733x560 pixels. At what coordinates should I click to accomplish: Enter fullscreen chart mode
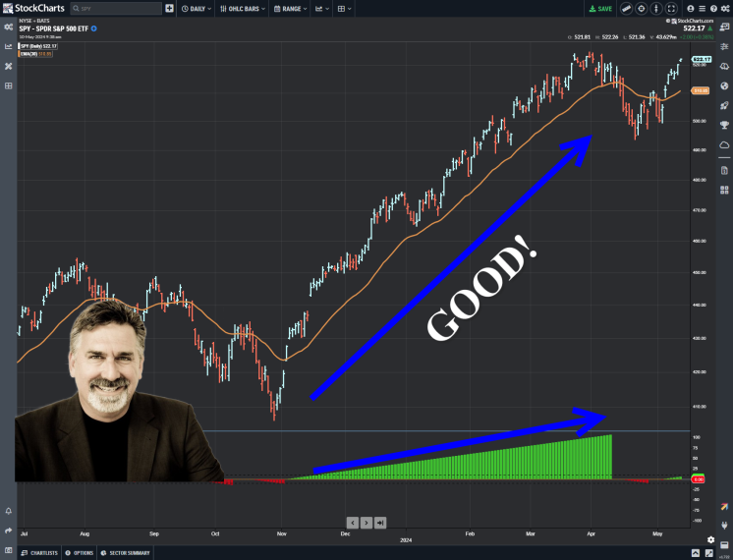click(x=671, y=9)
